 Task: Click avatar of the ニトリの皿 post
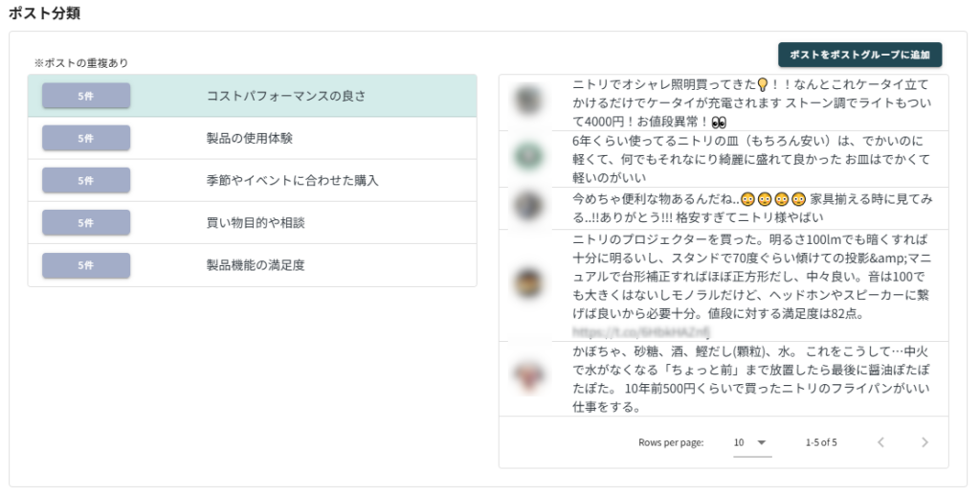click(x=528, y=155)
